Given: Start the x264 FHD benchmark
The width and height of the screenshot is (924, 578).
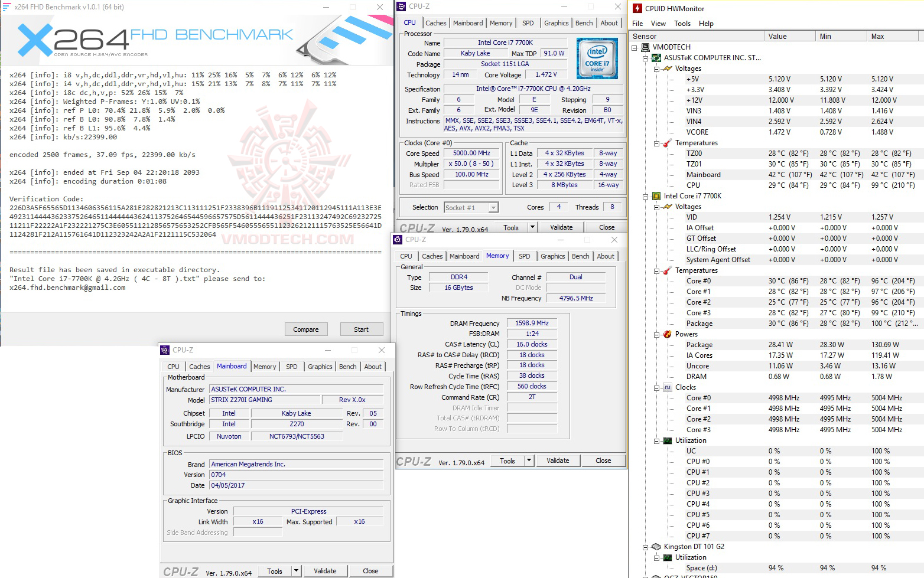Looking at the screenshot, I should (x=362, y=329).
